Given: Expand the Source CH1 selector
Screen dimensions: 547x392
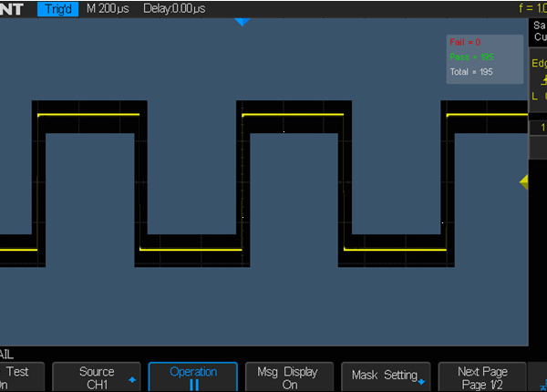Looking at the screenshot, I should 96,377.
